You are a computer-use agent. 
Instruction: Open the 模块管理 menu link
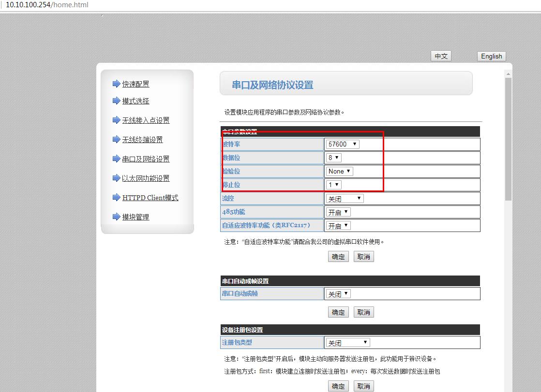(135, 217)
